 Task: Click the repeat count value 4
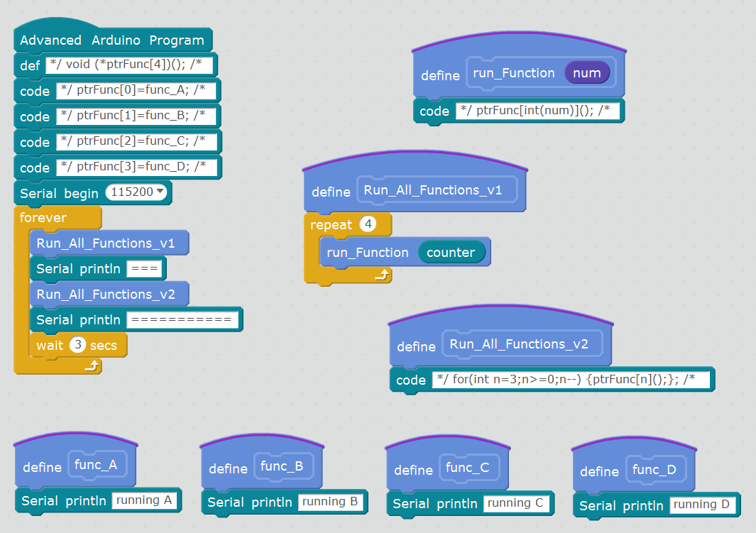coord(368,225)
